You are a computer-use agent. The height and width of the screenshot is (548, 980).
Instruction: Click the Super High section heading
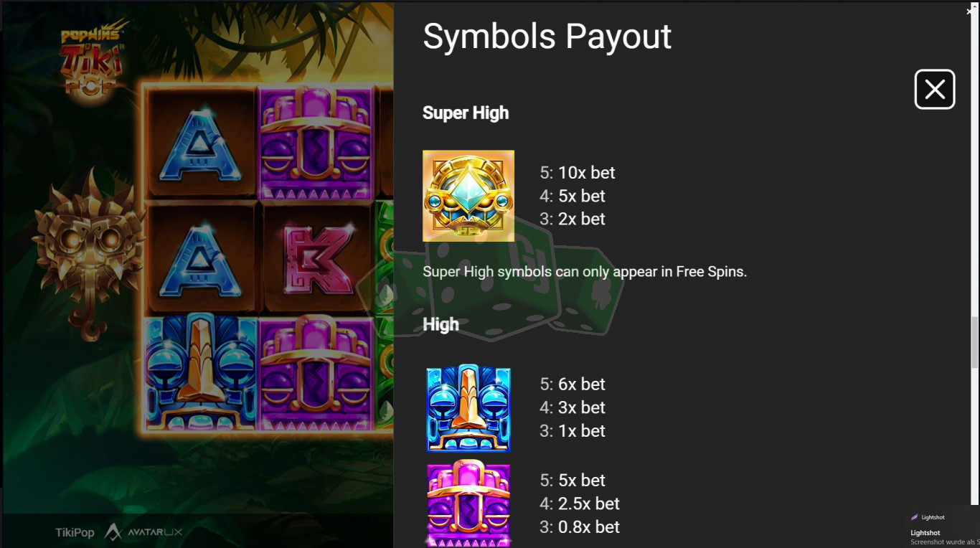[x=466, y=113]
